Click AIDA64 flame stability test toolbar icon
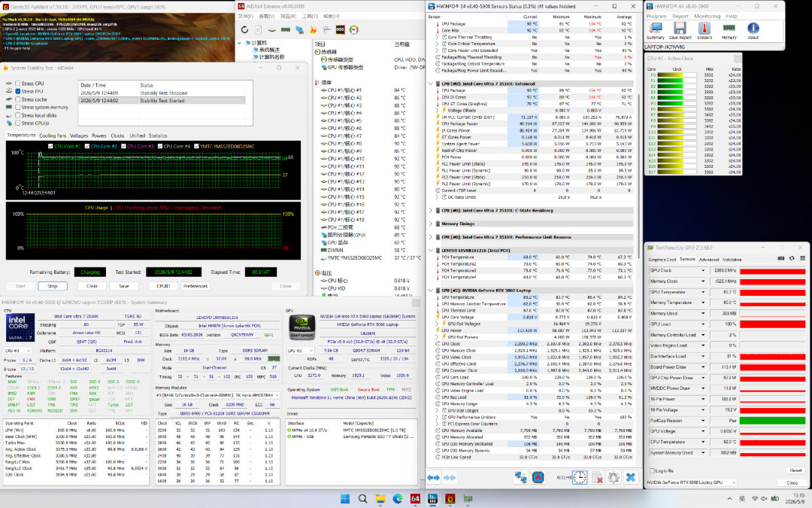The image size is (812, 508). [x=314, y=30]
